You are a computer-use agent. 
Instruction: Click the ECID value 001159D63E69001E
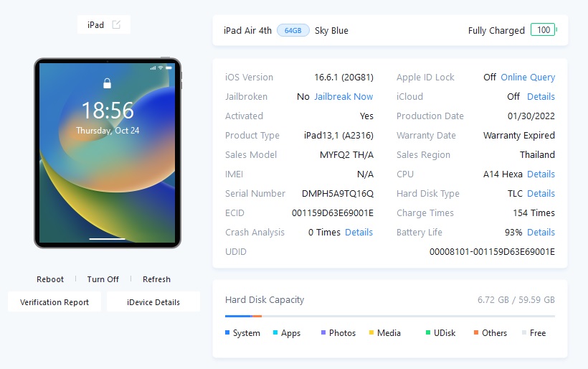point(333,212)
